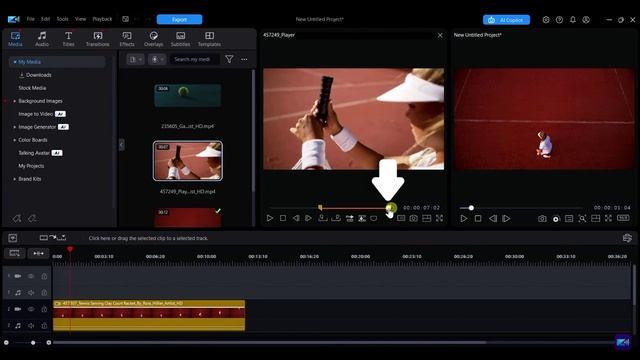Image resolution: width=640 pixels, height=360 pixels.
Task: Toggle fullscreen in the clip preview
Action: point(439,218)
